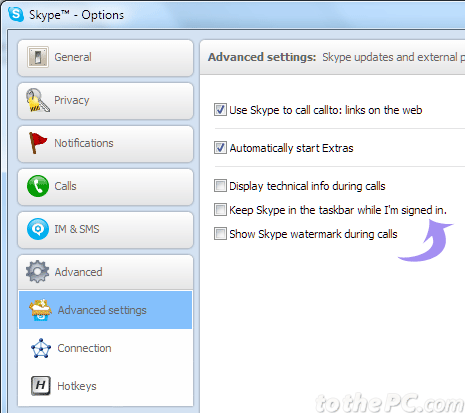The image size is (465, 413).
Task: Click the Hotkeys H key icon
Action: click(x=41, y=386)
